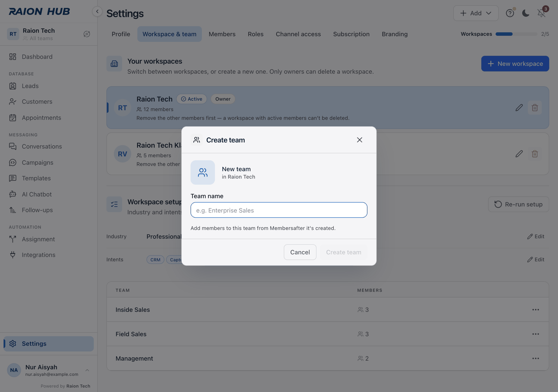Click the Leads contact icon

[13, 86]
